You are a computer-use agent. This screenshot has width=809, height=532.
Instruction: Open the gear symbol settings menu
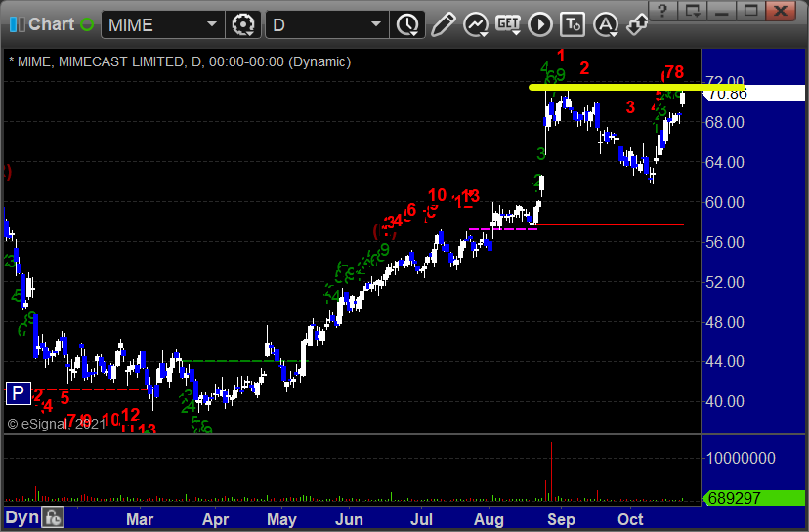click(x=243, y=24)
